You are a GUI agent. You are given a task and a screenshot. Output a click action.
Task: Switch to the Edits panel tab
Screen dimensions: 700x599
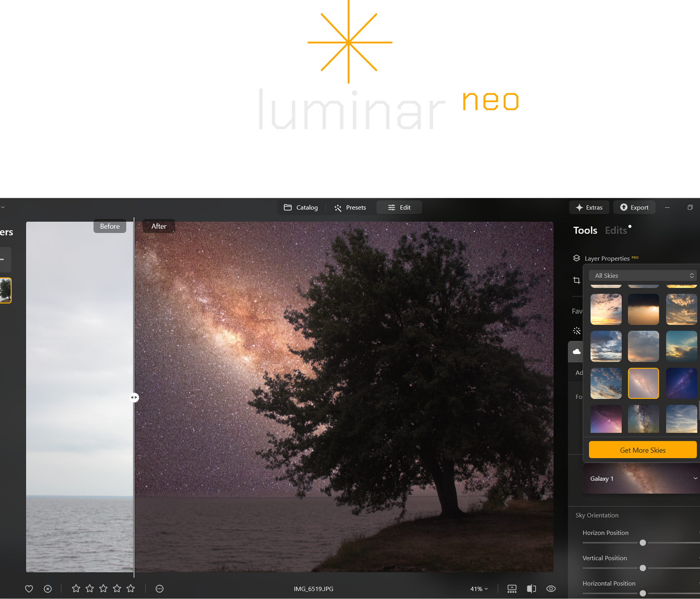[x=616, y=231]
